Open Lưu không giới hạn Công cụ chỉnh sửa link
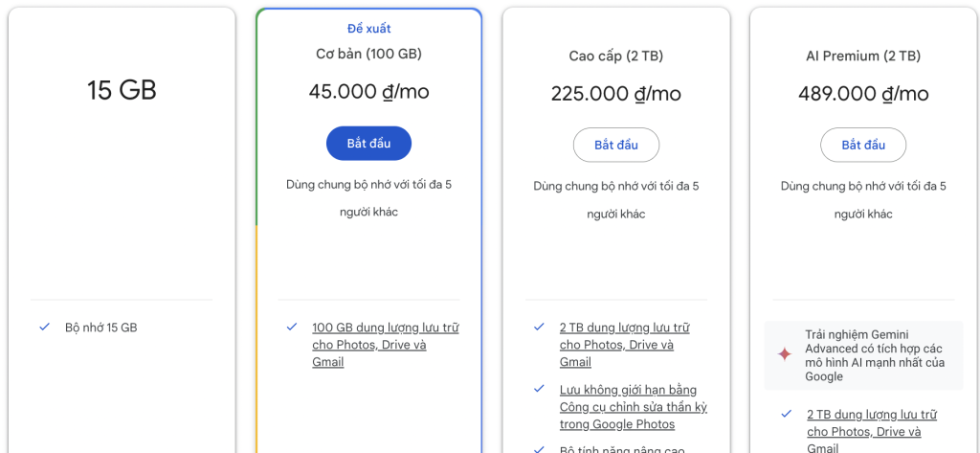 tap(634, 407)
